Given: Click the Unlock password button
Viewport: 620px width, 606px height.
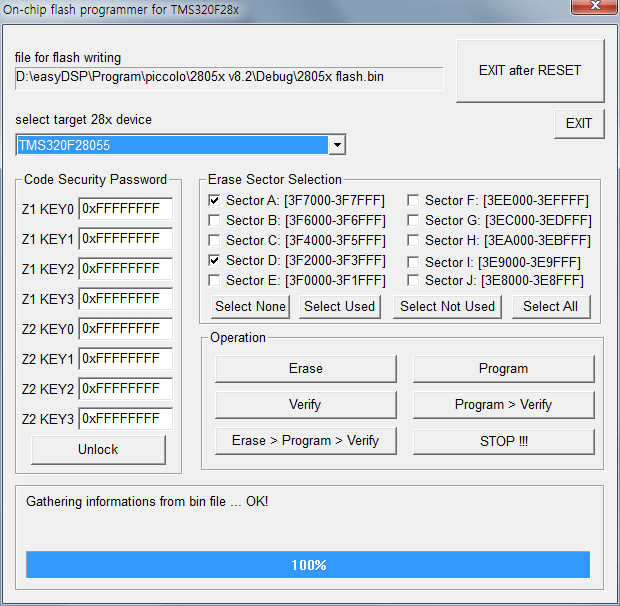Looking at the screenshot, I should (98, 450).
